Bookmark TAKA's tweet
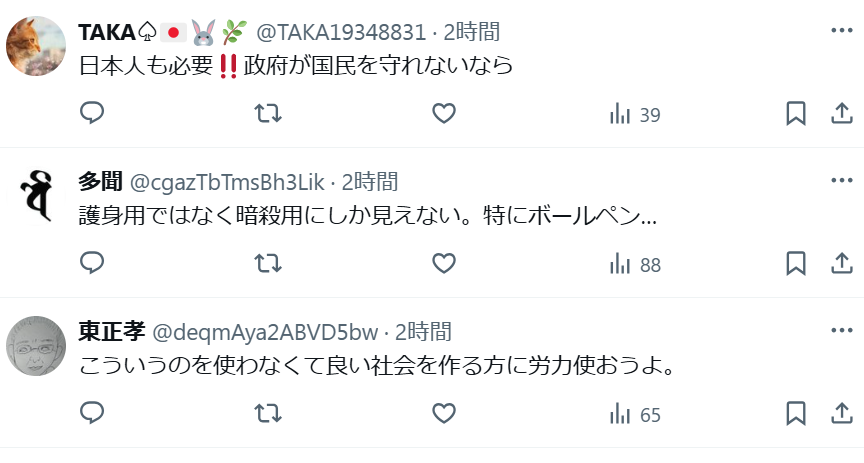864x463 pixels. coord(796,114)
